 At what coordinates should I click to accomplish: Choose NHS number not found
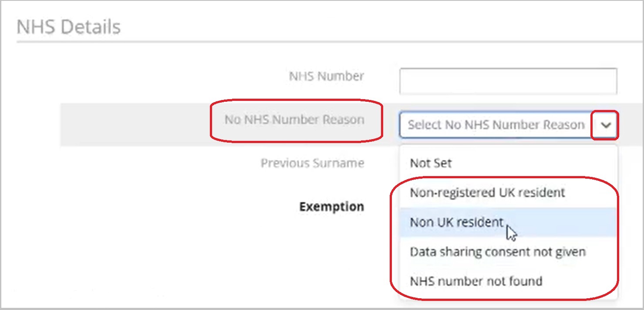click(476, 281)
